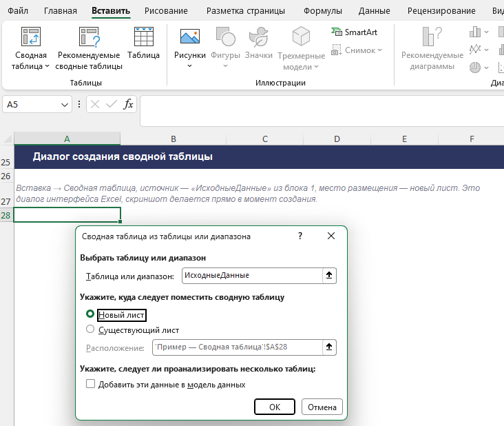Click the pie chart icon
The height and width of the screenshot is (426, 504).
point(475,68)
